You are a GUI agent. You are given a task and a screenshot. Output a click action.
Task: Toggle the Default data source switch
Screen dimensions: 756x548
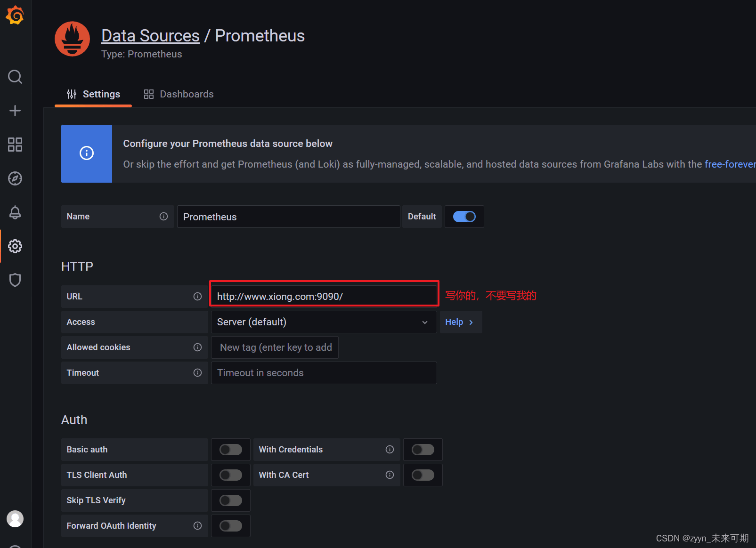tap(464, 217)
